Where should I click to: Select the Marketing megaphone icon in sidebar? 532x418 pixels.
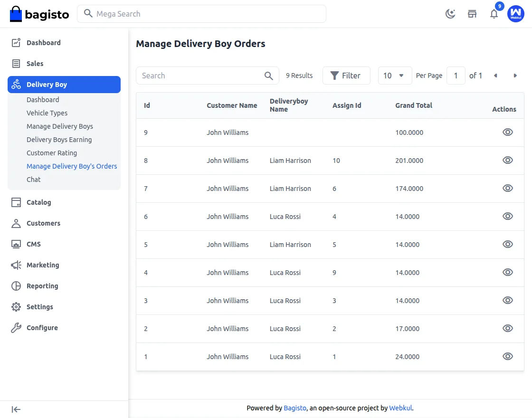point(16,265)
